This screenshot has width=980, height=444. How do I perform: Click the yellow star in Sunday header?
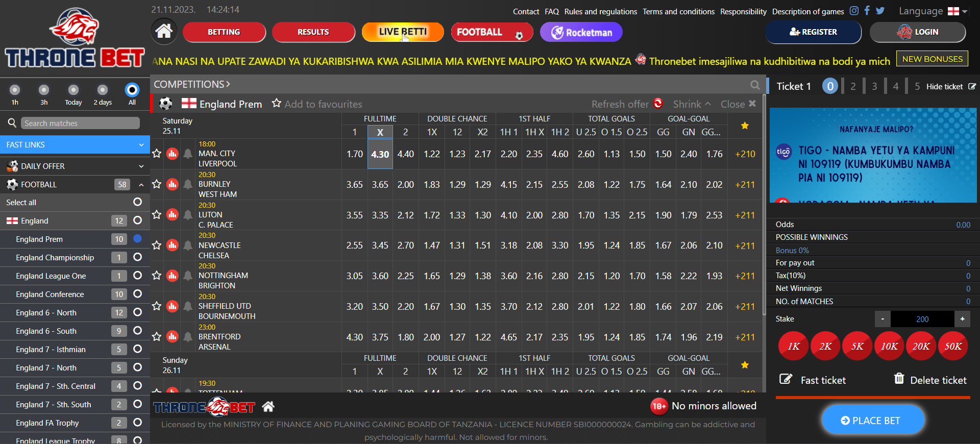[x=745, y=365]
